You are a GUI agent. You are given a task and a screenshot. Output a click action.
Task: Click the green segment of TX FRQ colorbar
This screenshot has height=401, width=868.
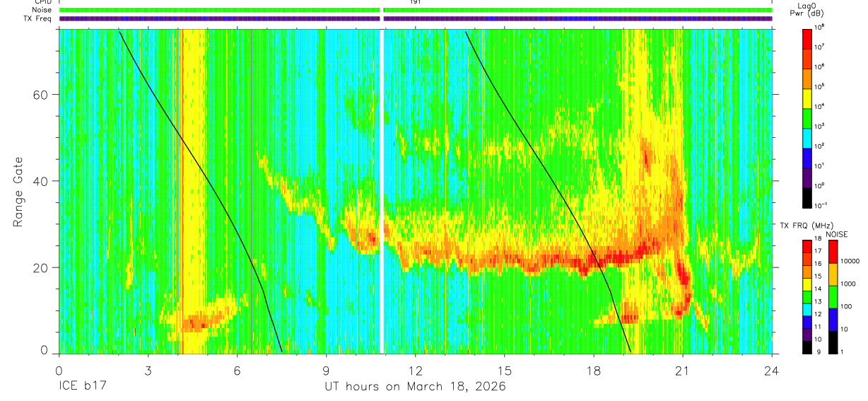point(807,297)
